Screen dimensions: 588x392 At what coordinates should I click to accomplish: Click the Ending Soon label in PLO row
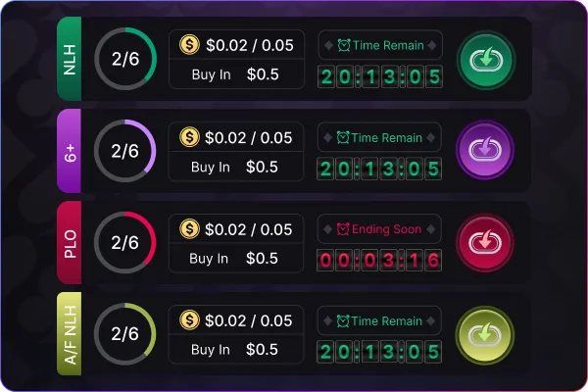(x=387, y=228)
